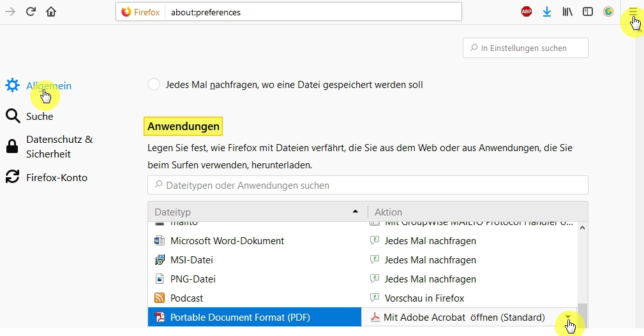Viewport: 644px width, 336px height.
Task: Click the home button icon
Action: 51,11
